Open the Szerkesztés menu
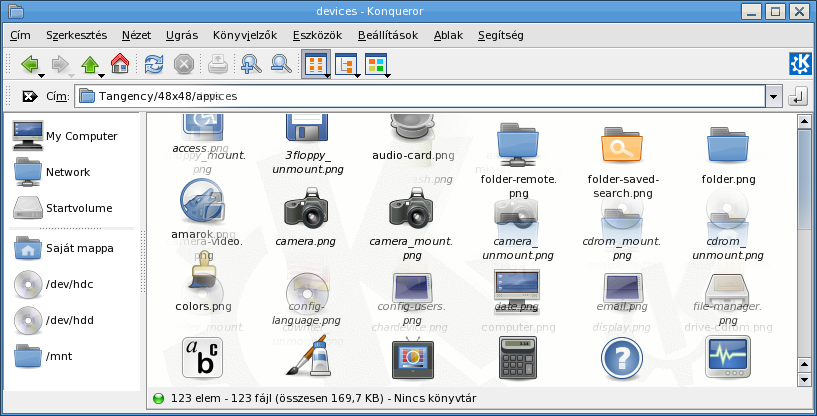Screen dimensions: 817x416 [x=77, y=35]
